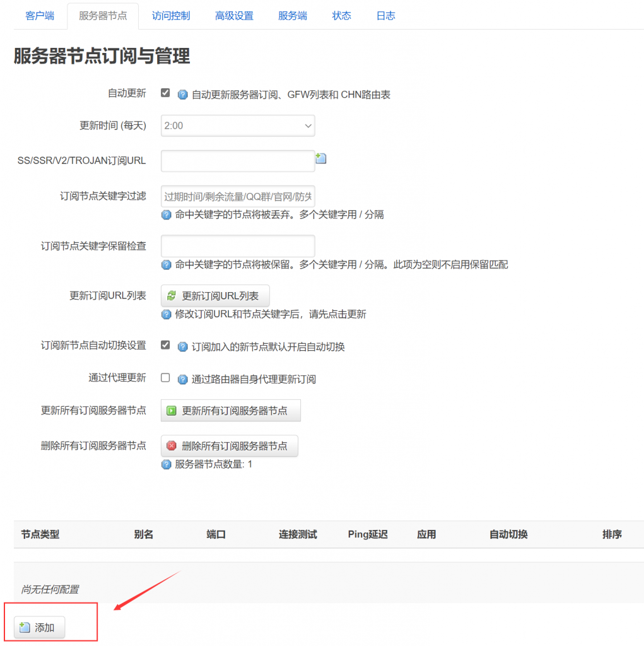Open the 日志 tab

point(385,16)
